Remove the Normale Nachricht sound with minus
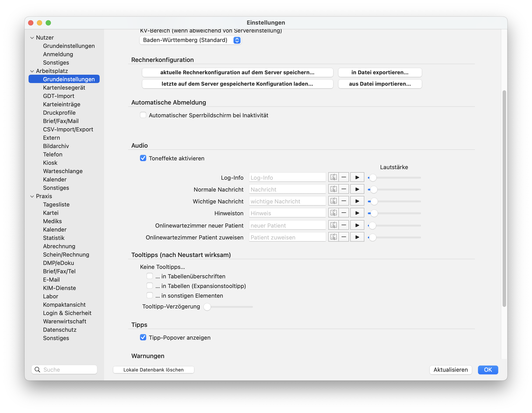 (343, 189)
